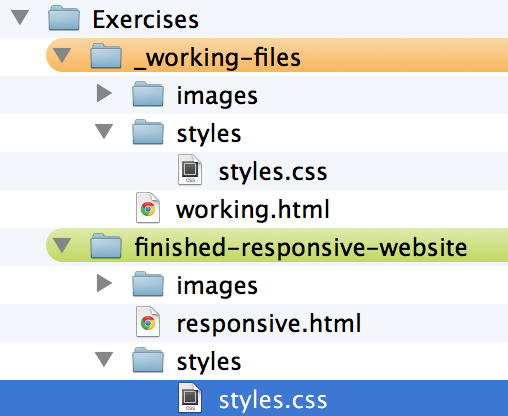Click the styles folder icon under finished-responsive-website

point(148,360)
